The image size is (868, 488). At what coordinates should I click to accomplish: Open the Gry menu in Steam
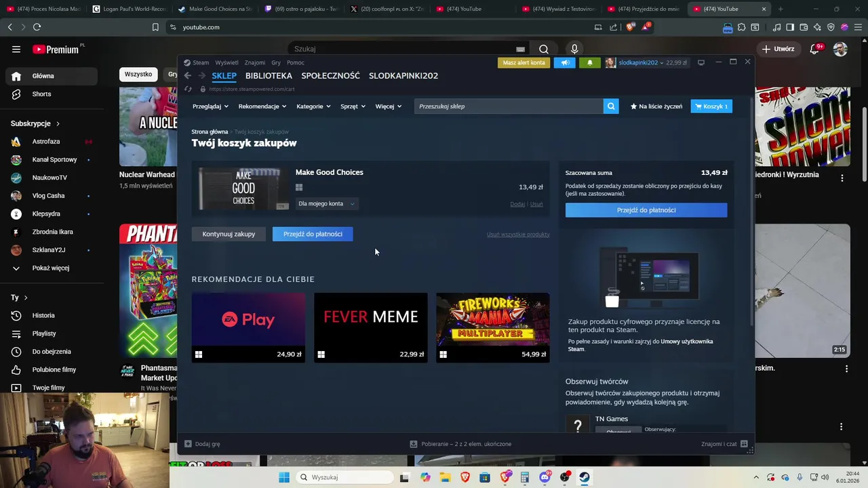[276, 62]
